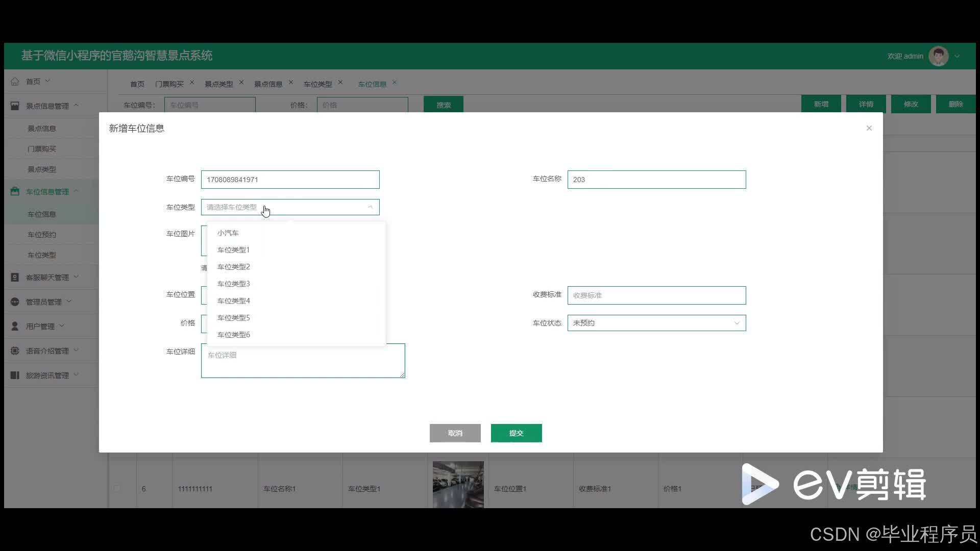
Task: Open the 车位状态 dropdown
Action: click(x=656, y=323)
